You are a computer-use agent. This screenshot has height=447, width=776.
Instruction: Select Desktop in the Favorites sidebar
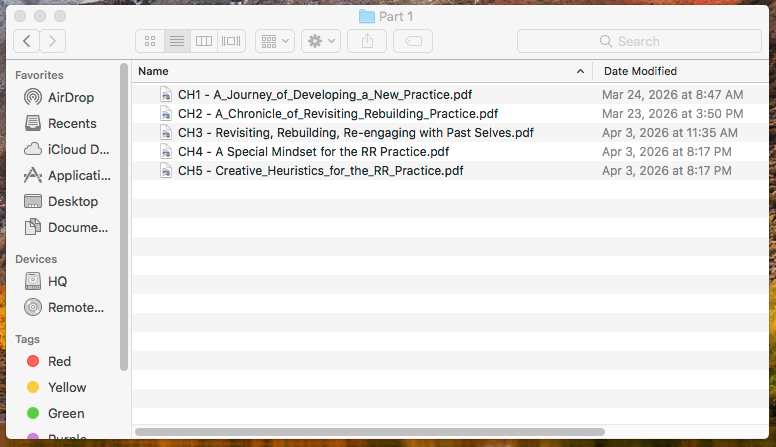(73, 201)
